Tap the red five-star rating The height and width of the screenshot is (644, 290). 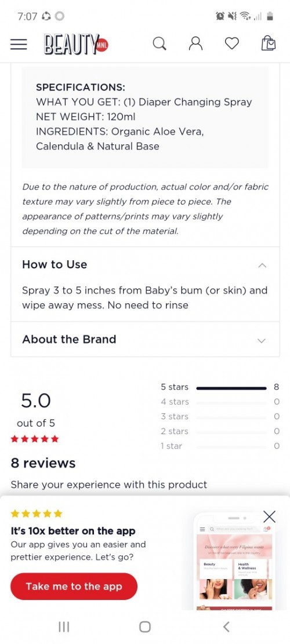point(35,439)
